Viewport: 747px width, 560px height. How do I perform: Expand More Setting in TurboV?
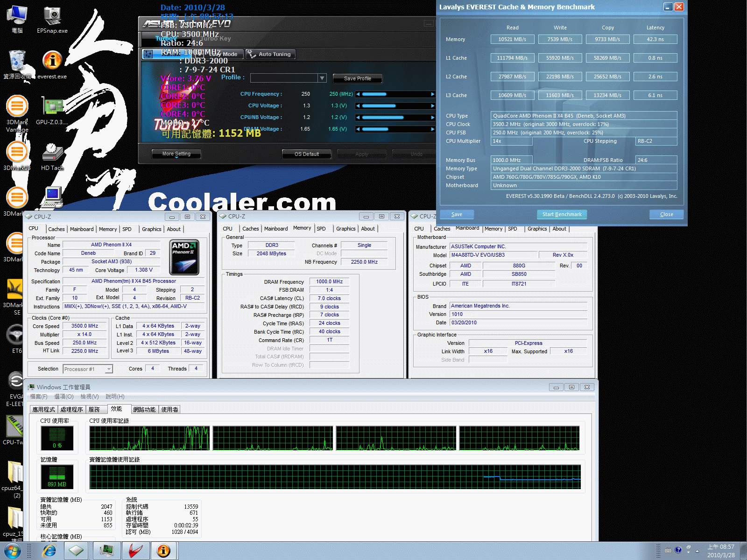[x=176, y=154]
